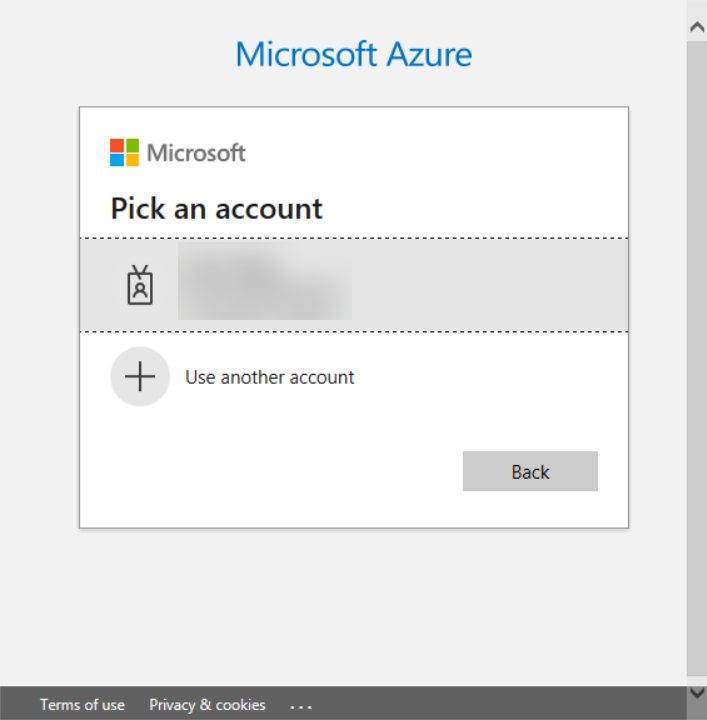Click the Pick an account heading
This screenshot has width=707, height=720.
click(x=217, y=208)
